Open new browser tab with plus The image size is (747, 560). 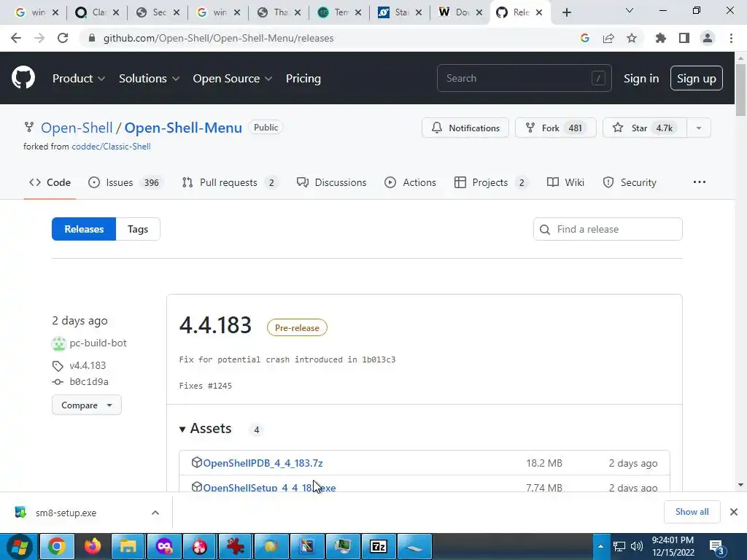coord(566,12)
